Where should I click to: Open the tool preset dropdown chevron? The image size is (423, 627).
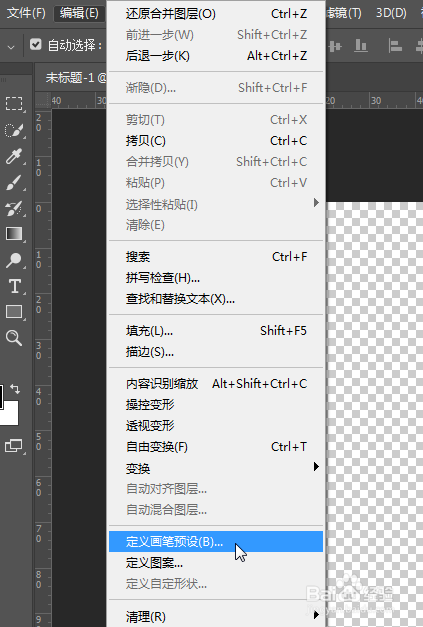[x=11, y=47]
